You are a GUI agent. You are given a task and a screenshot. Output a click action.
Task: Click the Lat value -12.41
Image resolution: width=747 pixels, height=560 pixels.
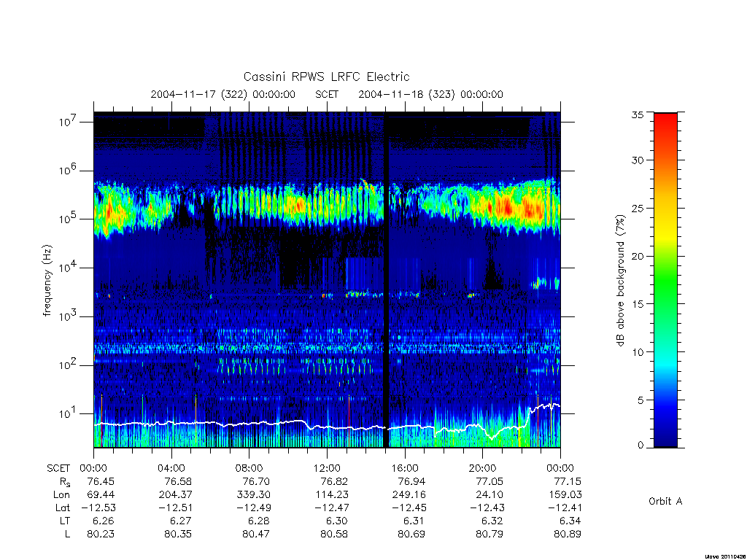[565, 507]
